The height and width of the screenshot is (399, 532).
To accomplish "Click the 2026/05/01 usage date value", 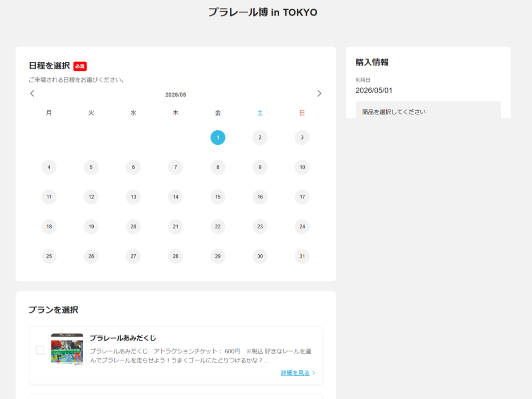I will coord(373,90).
